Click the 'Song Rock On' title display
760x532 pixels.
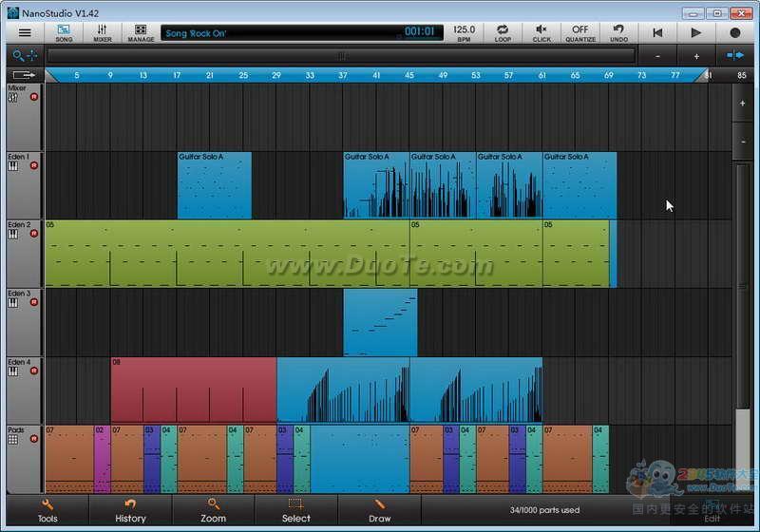(302, 33)
